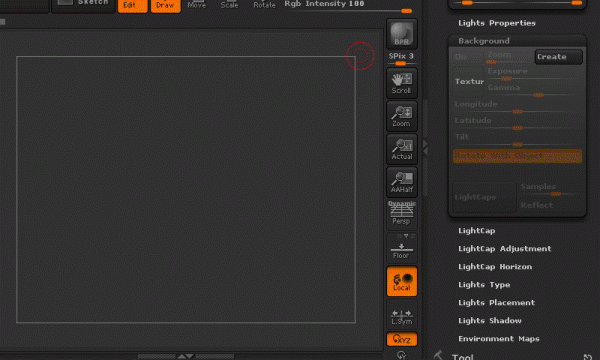Viewport: 600px width, 360px height.
Task: Adjust the Rgb Intensity slider
Action: coord(348,7)
